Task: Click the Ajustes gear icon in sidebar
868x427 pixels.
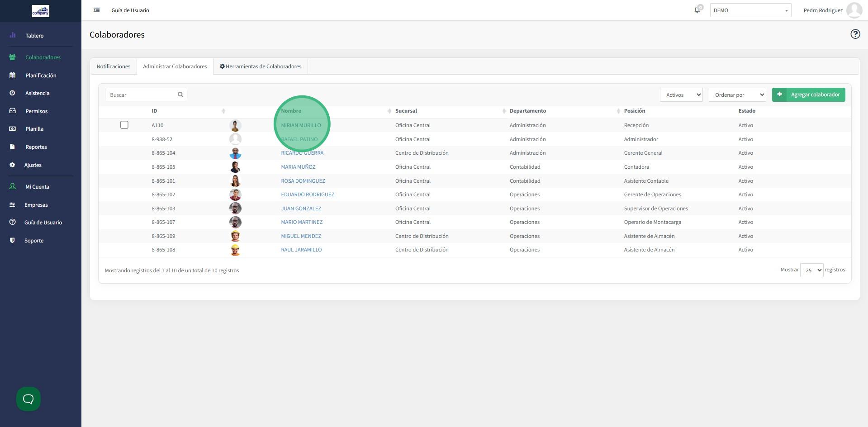Action: 12,165
